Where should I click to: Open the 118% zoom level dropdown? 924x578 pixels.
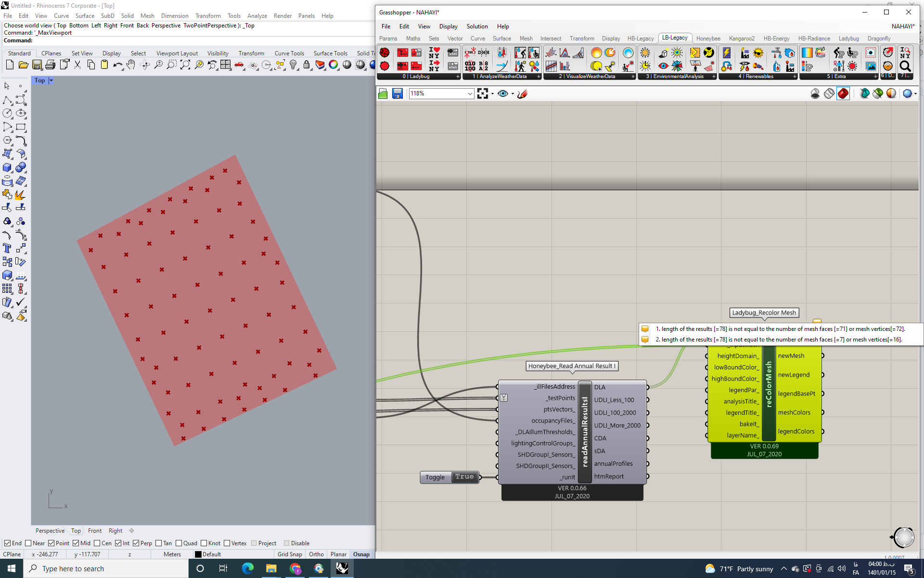pyautogui.click(x=470, y=94)
